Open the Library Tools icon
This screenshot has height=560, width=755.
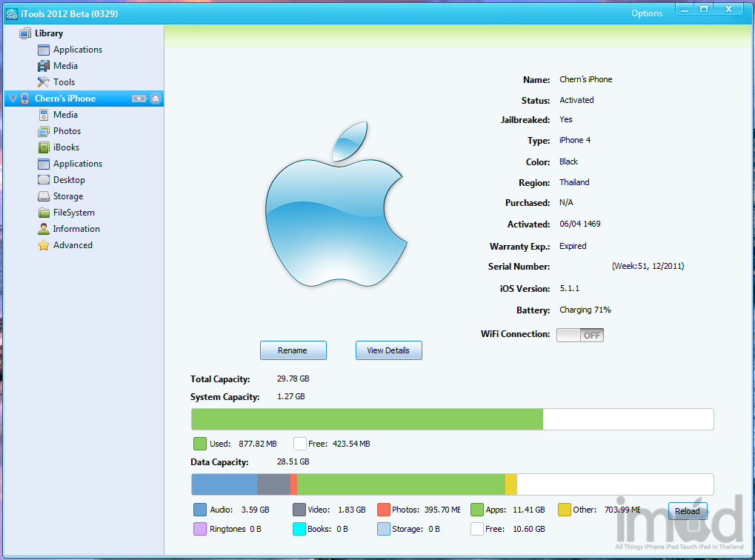point(44,82)
